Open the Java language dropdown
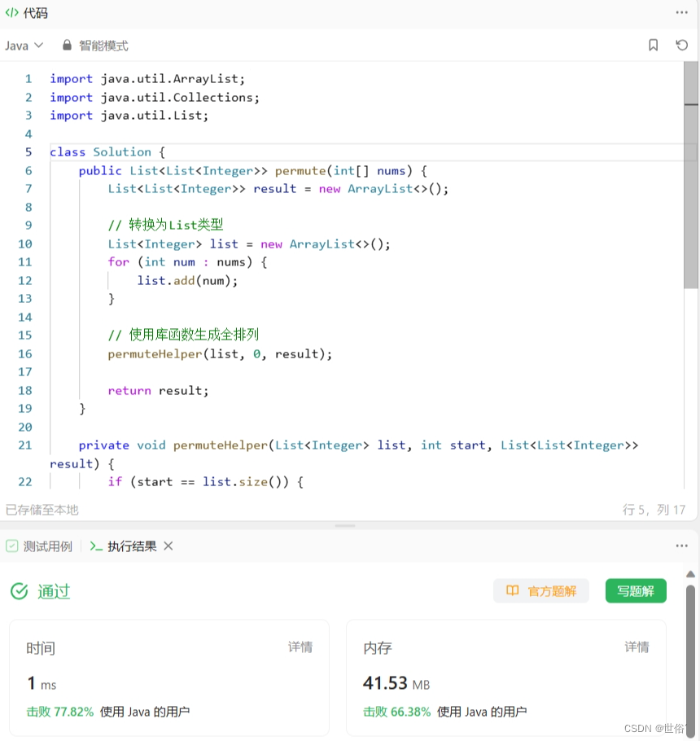 tap(23, 46)
